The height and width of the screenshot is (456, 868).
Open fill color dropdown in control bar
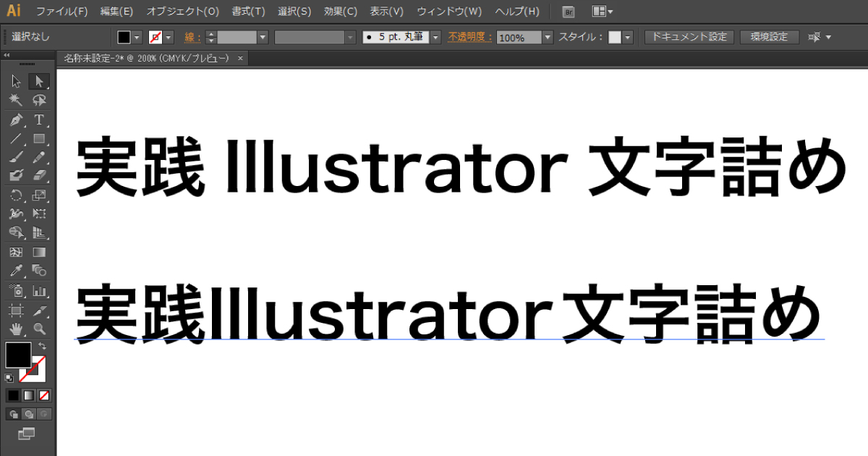[x=137, y=37]
